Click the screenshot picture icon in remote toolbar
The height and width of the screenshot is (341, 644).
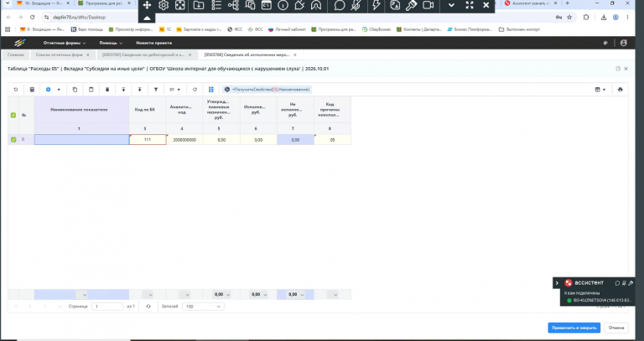pyautogui.click(x=395, y=5)
